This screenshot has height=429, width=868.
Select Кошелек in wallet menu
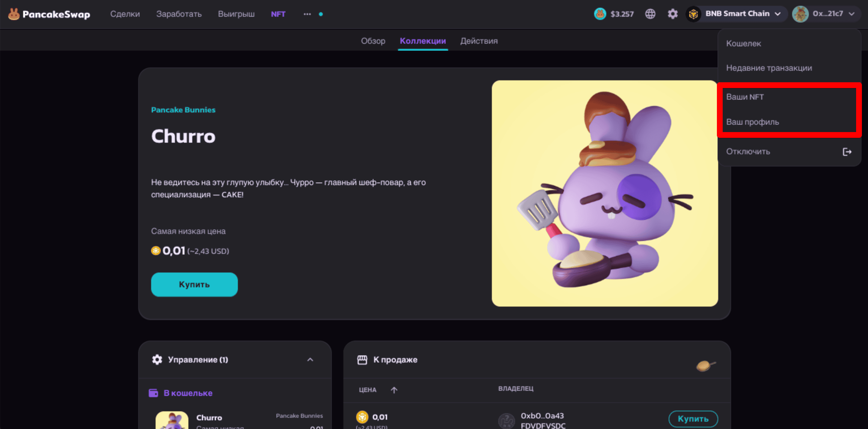[x=789, y=43]
